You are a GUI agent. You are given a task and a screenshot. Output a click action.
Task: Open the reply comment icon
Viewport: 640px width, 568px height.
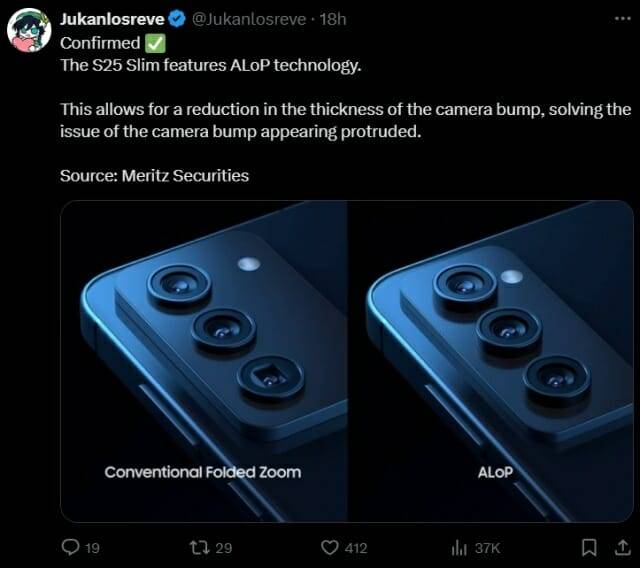point(71,547)
